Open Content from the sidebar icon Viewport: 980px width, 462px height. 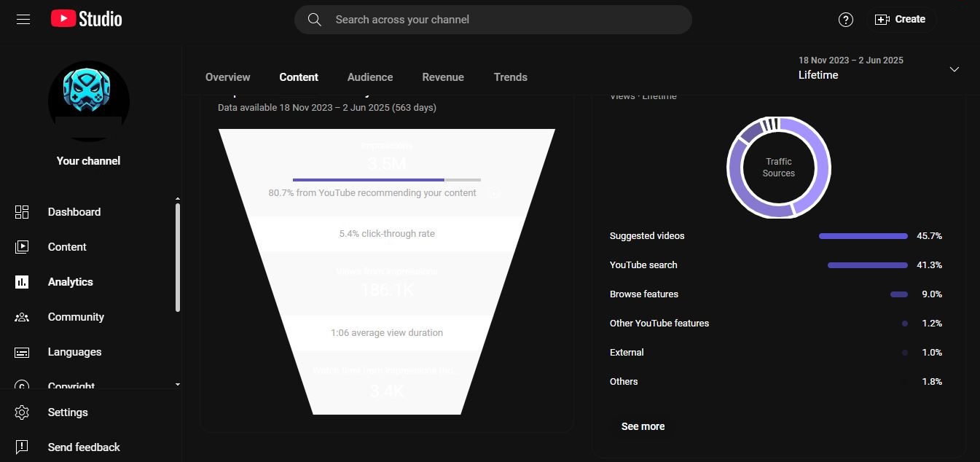tap(22, 247)
